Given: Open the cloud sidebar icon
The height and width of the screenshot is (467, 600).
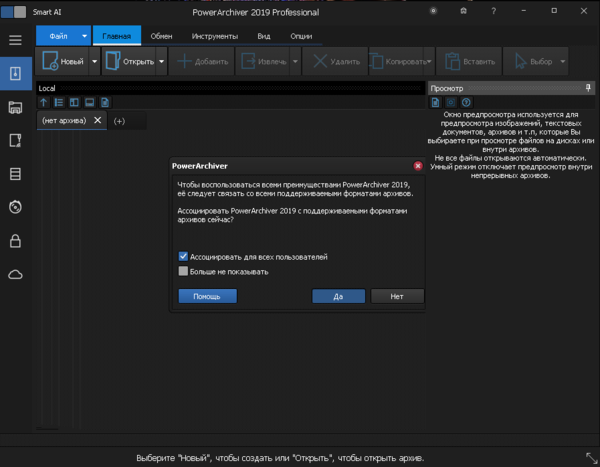Looking at the screenshot, I should [15, 274].
